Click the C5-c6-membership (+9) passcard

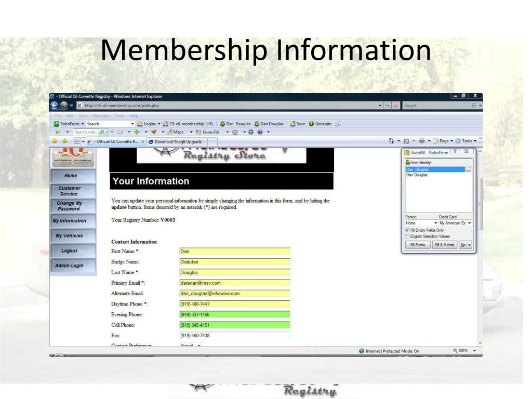click(188, 124)
